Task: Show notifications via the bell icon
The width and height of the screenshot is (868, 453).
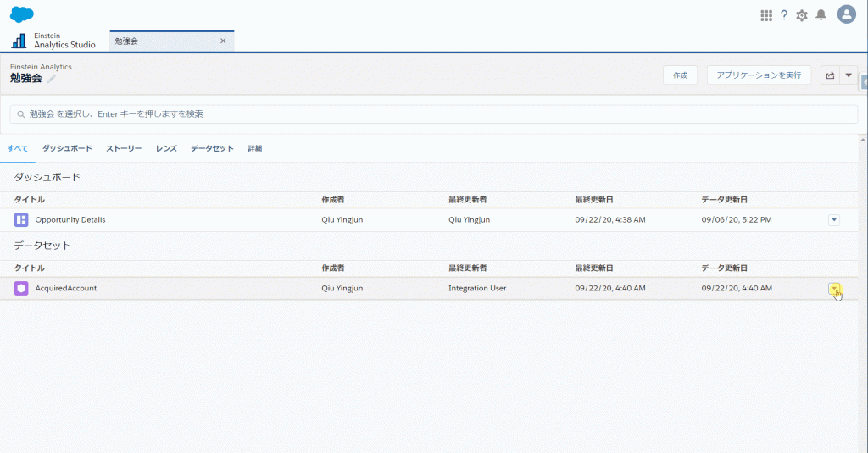Action: [x=821, y=15]
